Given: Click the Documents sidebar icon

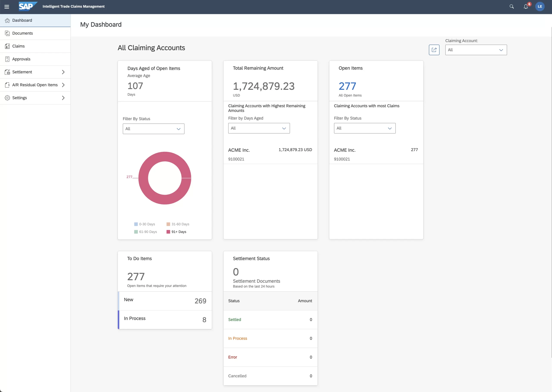Looking at the screenshot, I should coord(8,33).
